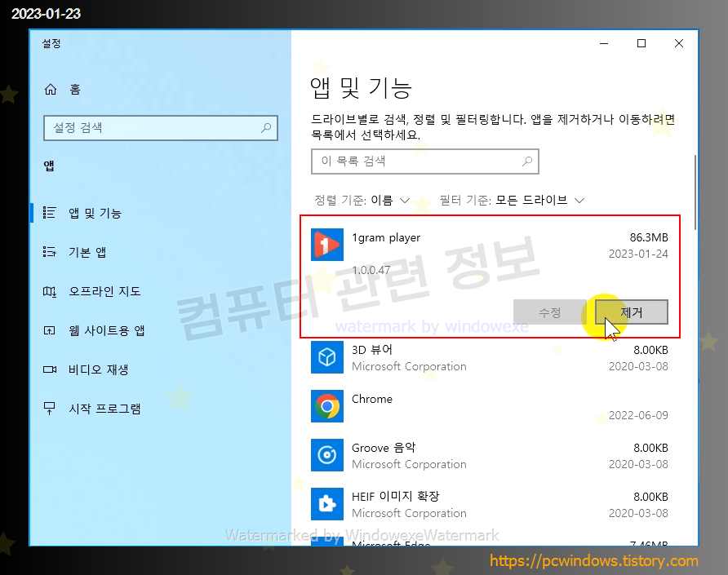This screenshot has height=575, width=728.
Task: Click the 86.3MB size value
Action: tap(649, 237)
